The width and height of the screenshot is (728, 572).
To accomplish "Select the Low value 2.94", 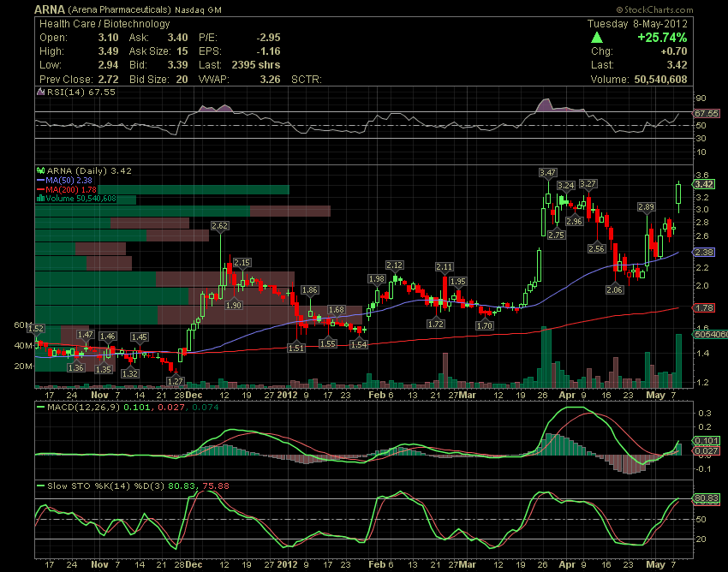I will [108, 65].
